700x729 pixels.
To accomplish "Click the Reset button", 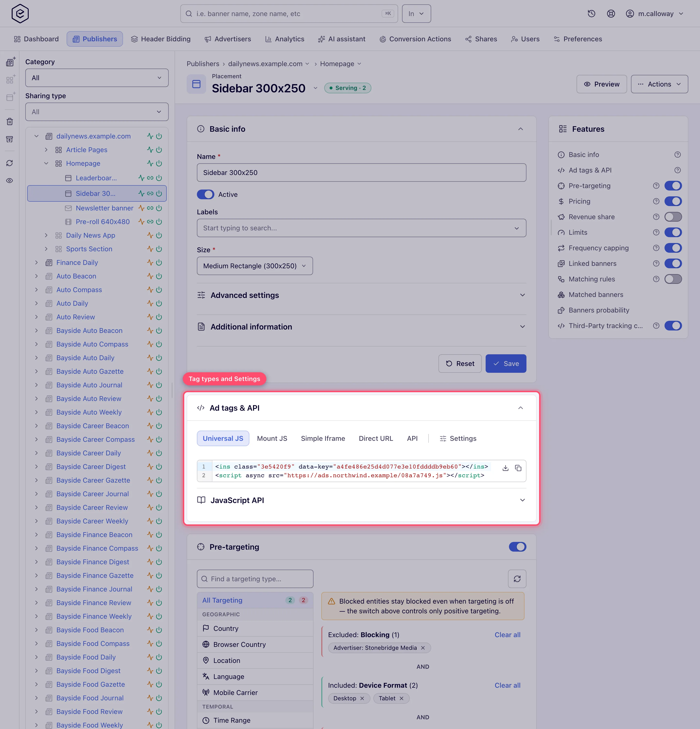I will pyautogui.click(x=460, y=363).
